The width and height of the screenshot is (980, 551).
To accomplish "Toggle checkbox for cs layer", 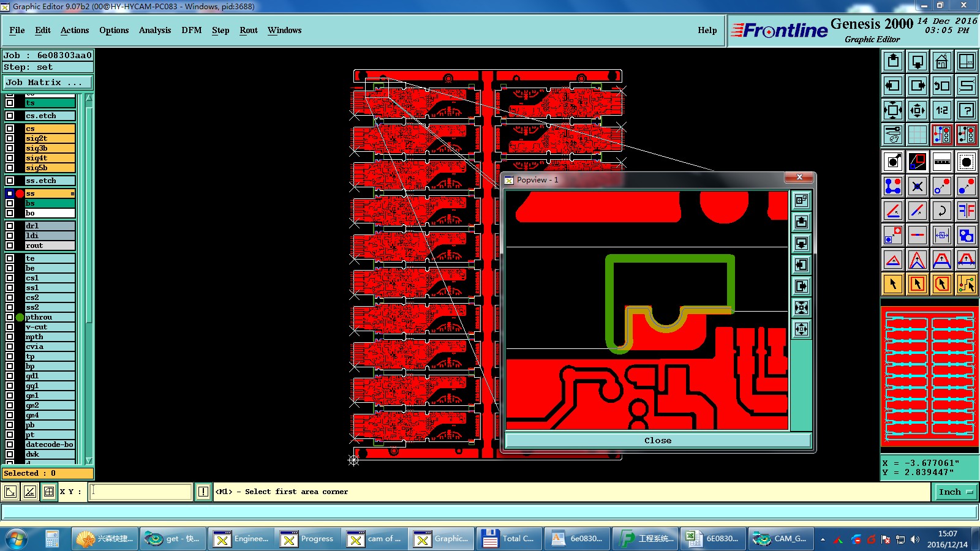I will 10,129.
